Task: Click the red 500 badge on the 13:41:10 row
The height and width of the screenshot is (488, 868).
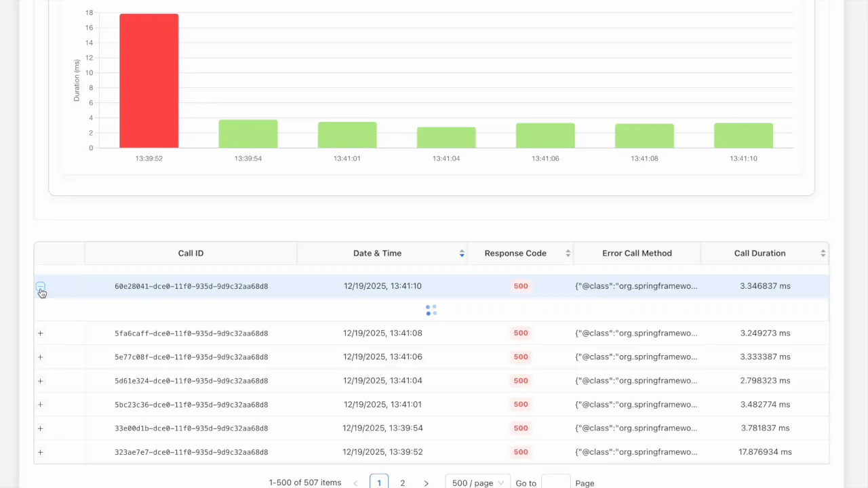Action: click(521, 285)
